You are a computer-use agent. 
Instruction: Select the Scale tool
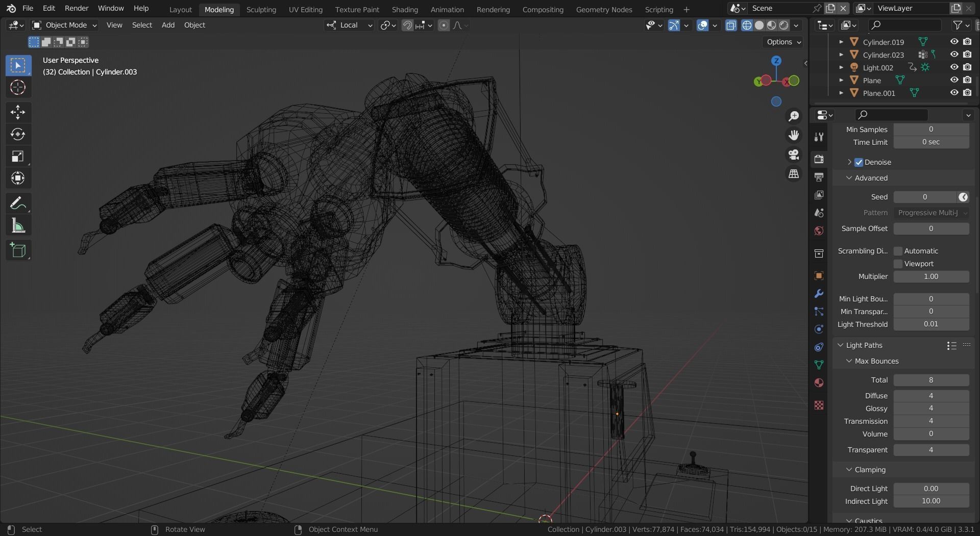pos(18,156)
